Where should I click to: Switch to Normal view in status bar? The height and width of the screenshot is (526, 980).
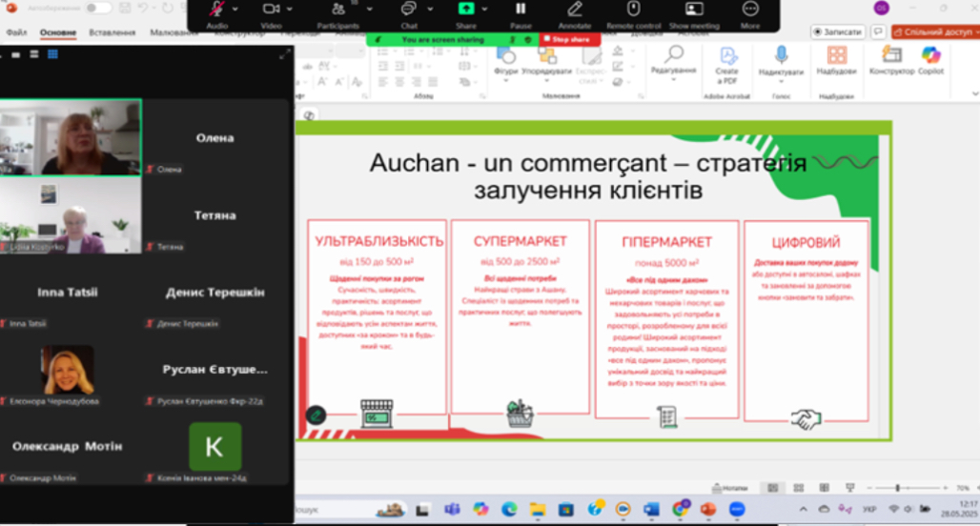[x=773, y=488]
